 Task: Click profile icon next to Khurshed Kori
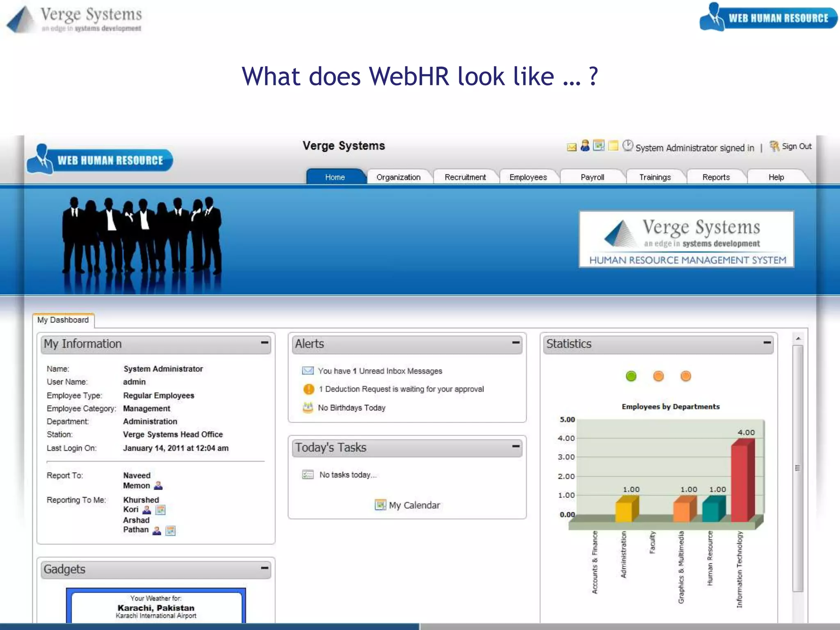pyautogui.click(x=147, y=510)
